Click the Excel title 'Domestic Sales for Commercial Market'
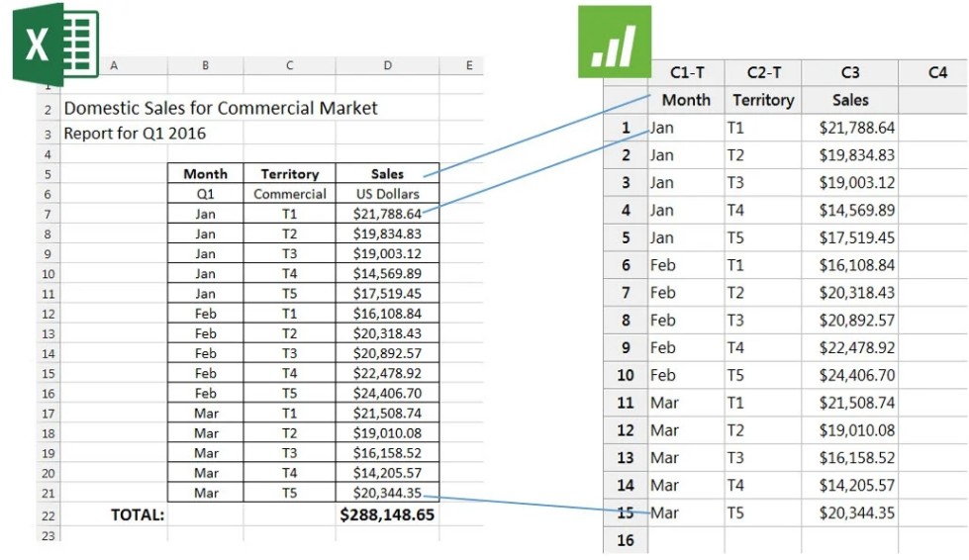This screenshot has height=560, width=969. [x=221, y=108]
